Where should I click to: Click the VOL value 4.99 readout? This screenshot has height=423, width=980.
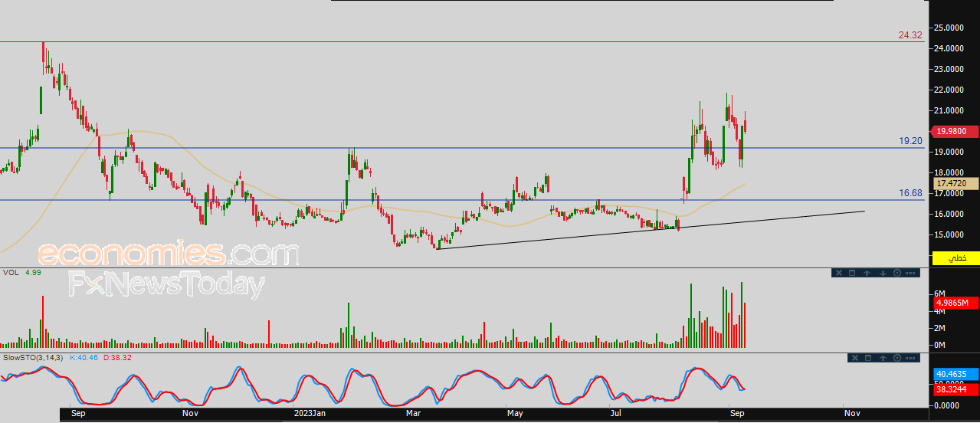(32, 273)
